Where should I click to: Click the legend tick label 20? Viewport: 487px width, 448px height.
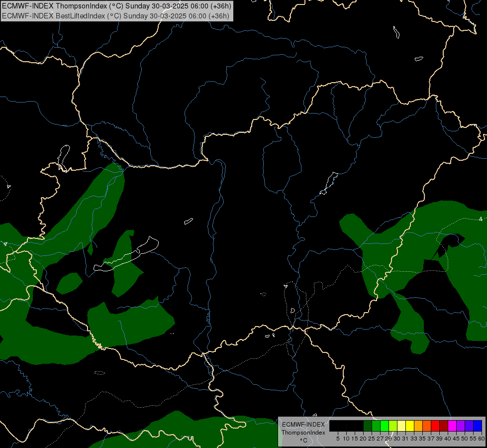(x=364, y=439)
